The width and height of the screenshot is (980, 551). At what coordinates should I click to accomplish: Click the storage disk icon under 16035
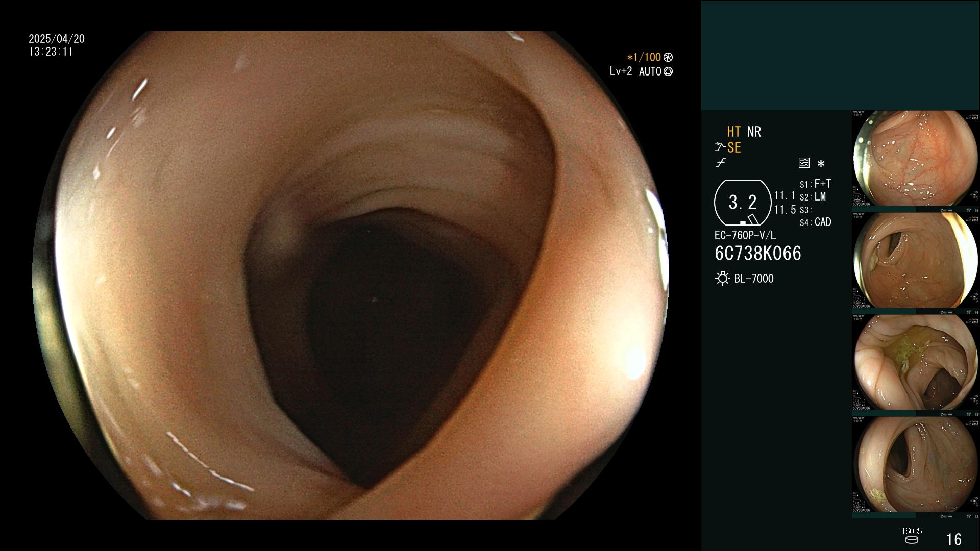click(x=912, y=540)
